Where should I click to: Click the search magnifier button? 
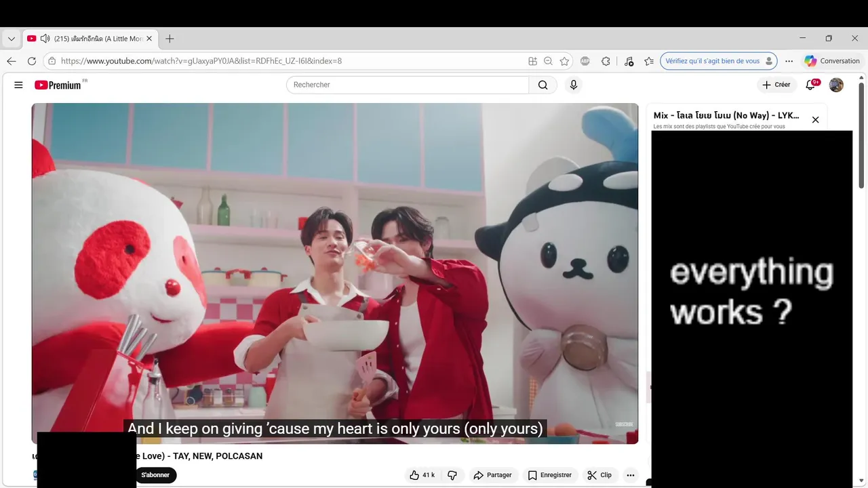[542, 85]
